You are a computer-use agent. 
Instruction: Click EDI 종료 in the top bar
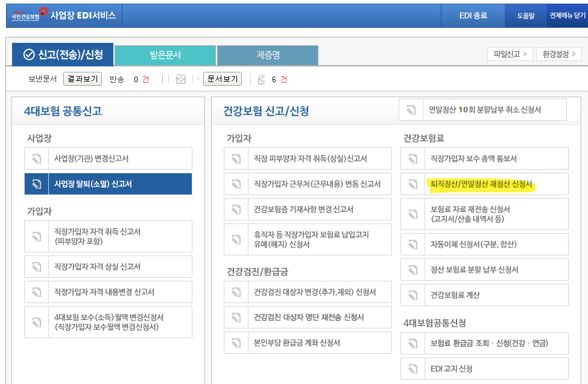(473, 15)
